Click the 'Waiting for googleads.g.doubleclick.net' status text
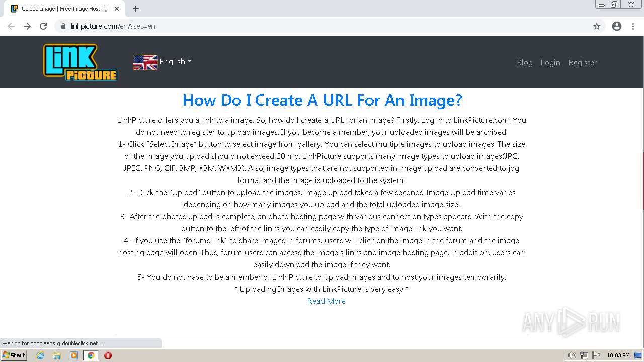The height and width of the screenshot is (362, 644). coord(52,343)
